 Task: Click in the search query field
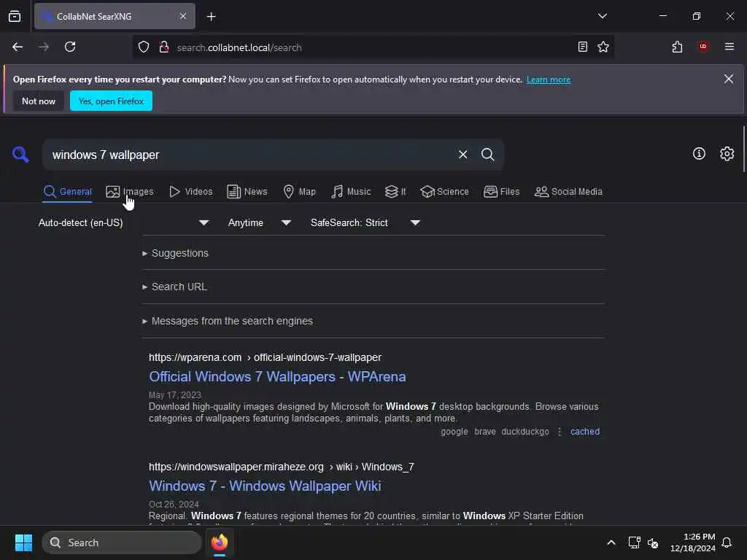(x=248, y=155)
